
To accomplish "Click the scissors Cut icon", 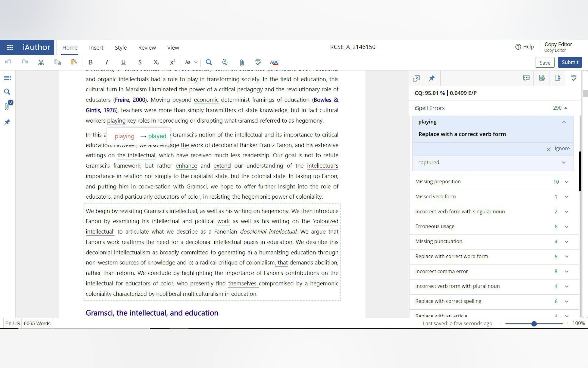I will (41, 62).
